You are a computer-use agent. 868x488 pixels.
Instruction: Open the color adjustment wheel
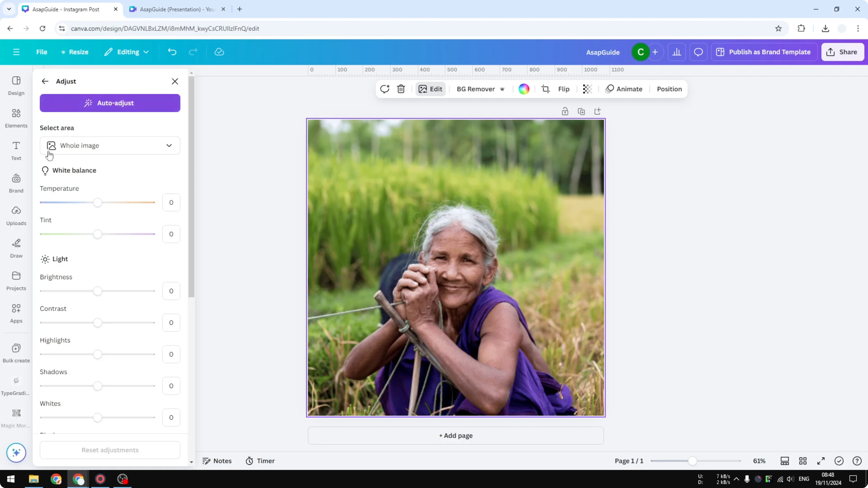pos(524,89)
